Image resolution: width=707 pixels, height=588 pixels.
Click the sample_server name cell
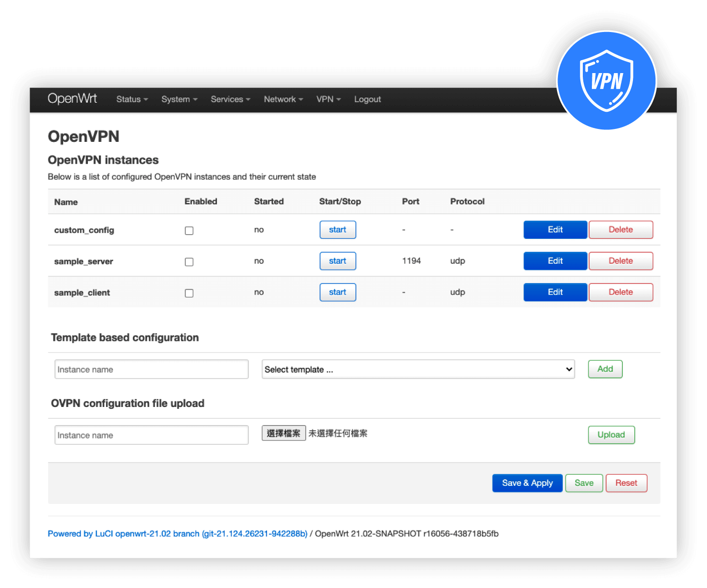[x=84, y=261]
